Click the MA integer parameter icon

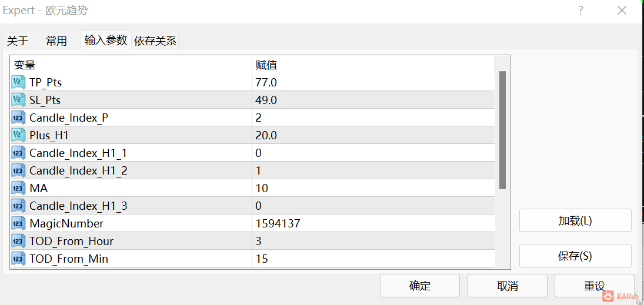[18, 189]
